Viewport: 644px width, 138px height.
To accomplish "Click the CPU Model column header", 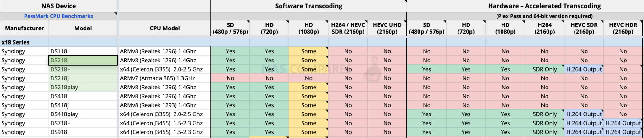I will 164,28.
